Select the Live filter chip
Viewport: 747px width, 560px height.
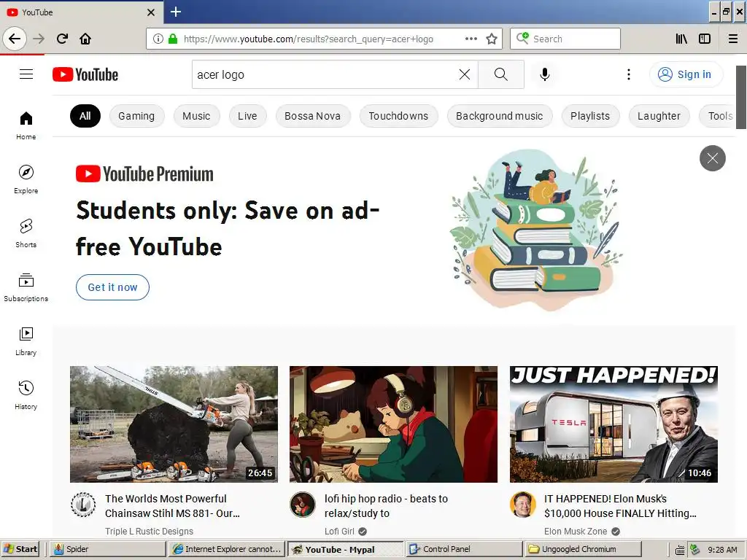pyautogui.click(x=247, y=116)
